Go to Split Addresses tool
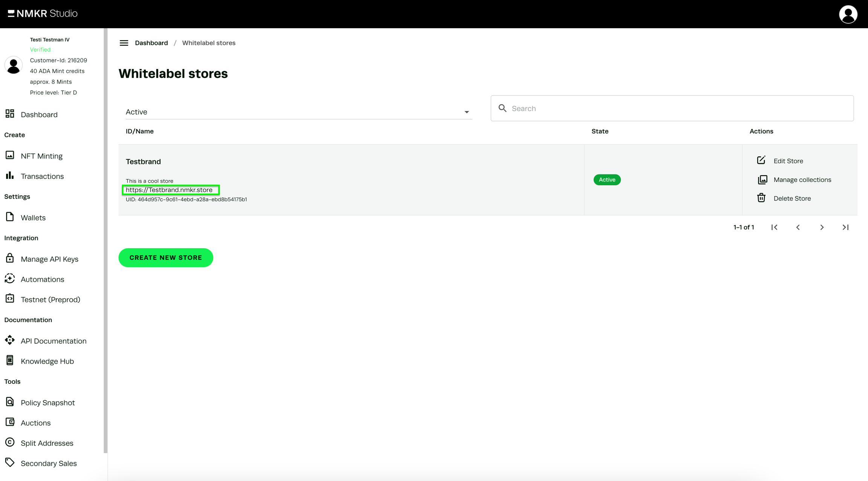The image size is (868, 481). tap(47, 443)
